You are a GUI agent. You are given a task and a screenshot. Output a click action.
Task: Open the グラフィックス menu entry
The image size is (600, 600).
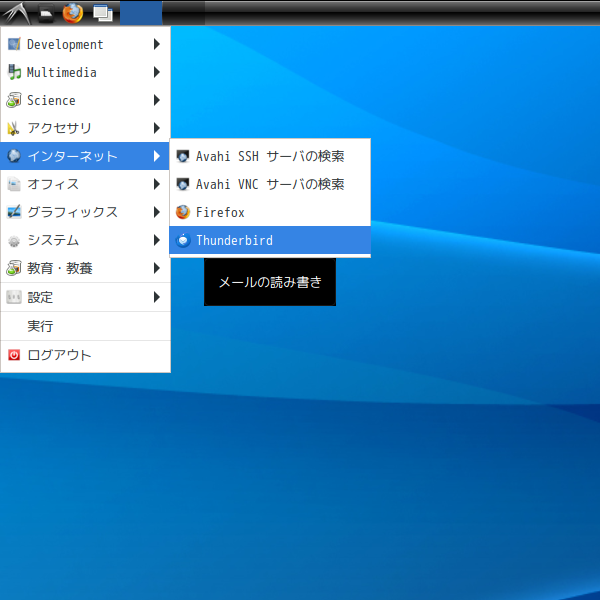click(85, 212)
